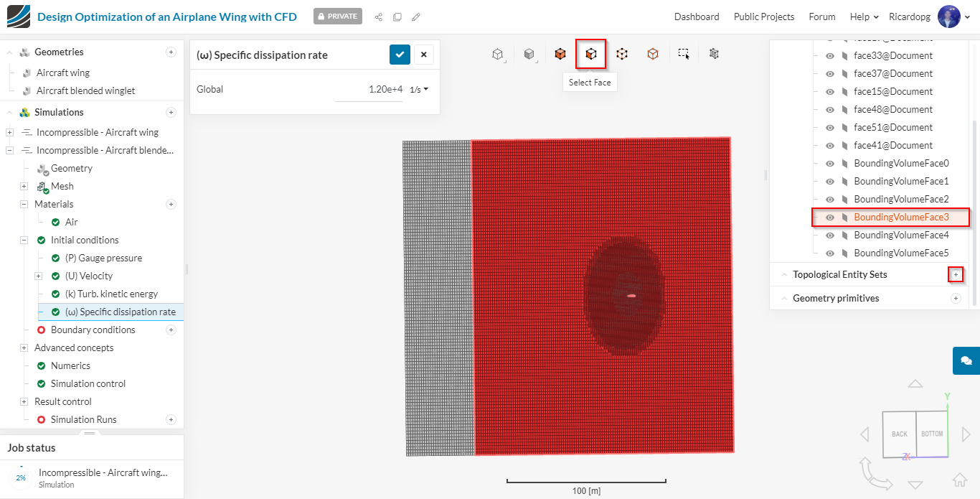Screen dimensions: 980x499
Task: Create a new simulation run with plus
Action: tap(171, 419)
